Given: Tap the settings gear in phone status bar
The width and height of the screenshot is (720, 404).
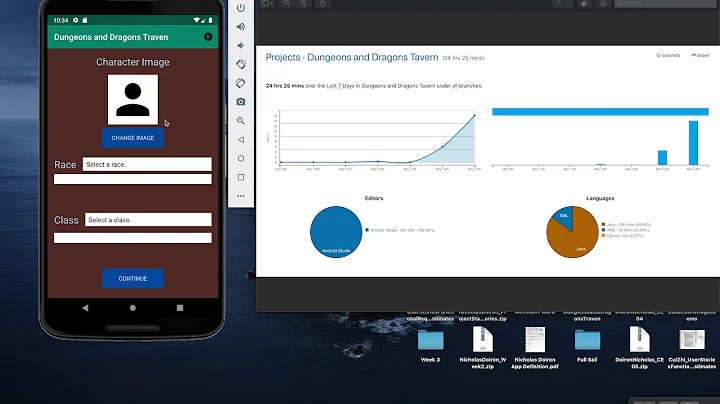Looking at the screenshot, I should tap(76, 20).
